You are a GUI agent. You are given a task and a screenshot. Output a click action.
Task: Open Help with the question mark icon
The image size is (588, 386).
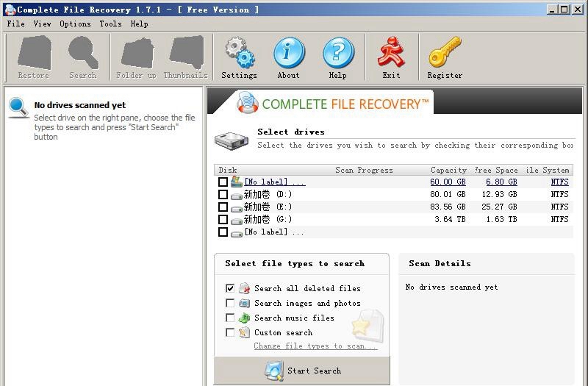click(x=338, y=53)
